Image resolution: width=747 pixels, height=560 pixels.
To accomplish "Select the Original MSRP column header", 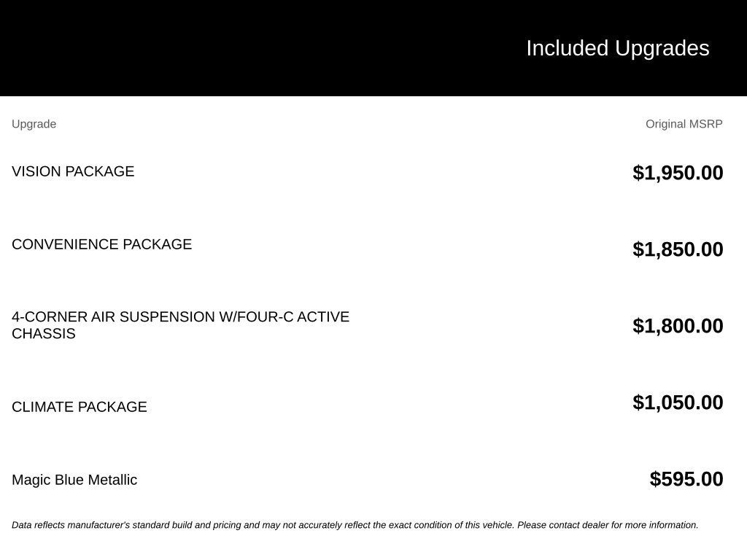I will point(684,124).
